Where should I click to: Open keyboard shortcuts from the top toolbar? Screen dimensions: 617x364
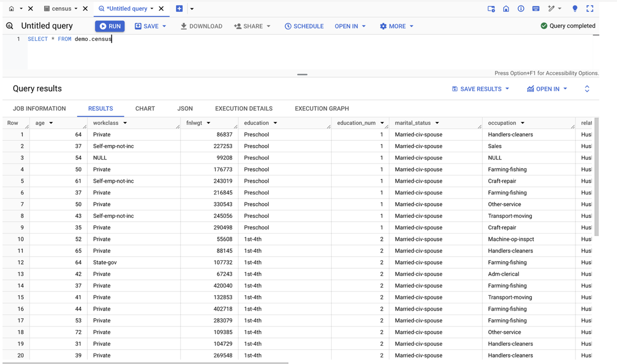point(536,9)
